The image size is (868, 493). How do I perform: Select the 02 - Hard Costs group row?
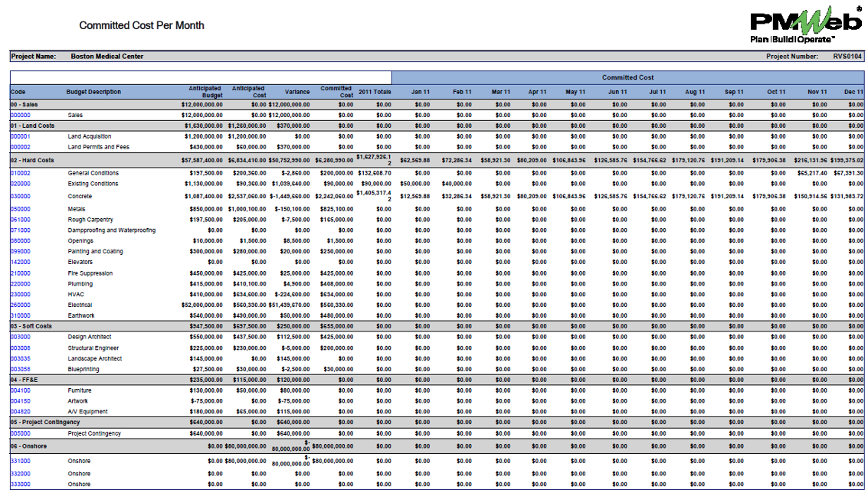tap(437, 161)
